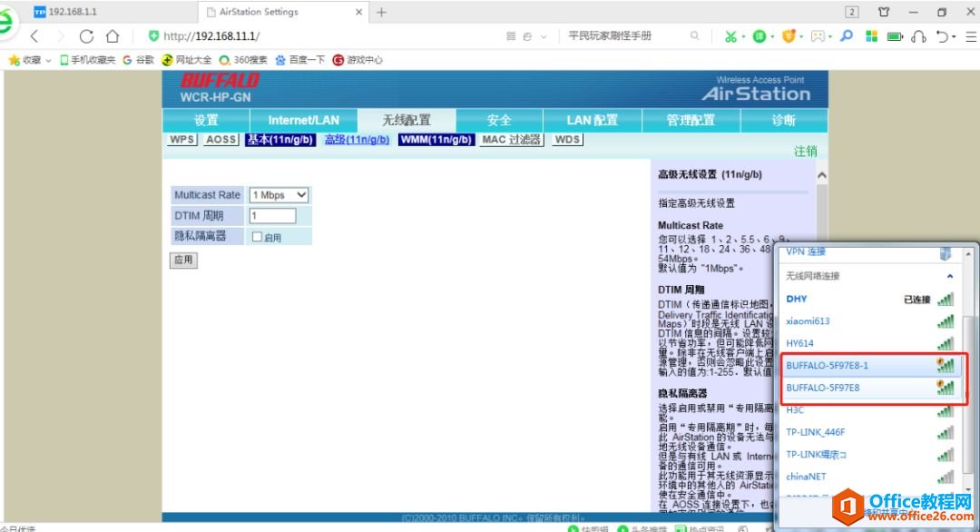Open the 游戏中心 bookmark

(x=358, y=60)
